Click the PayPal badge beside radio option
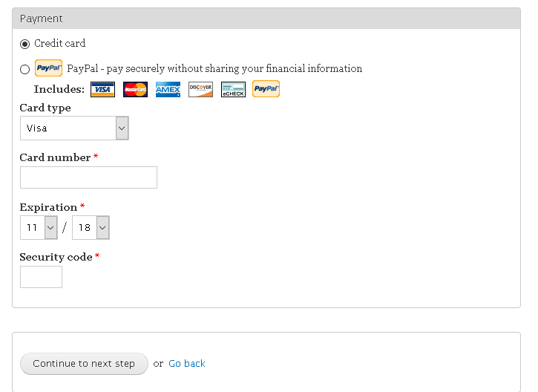 coord(48,68)
